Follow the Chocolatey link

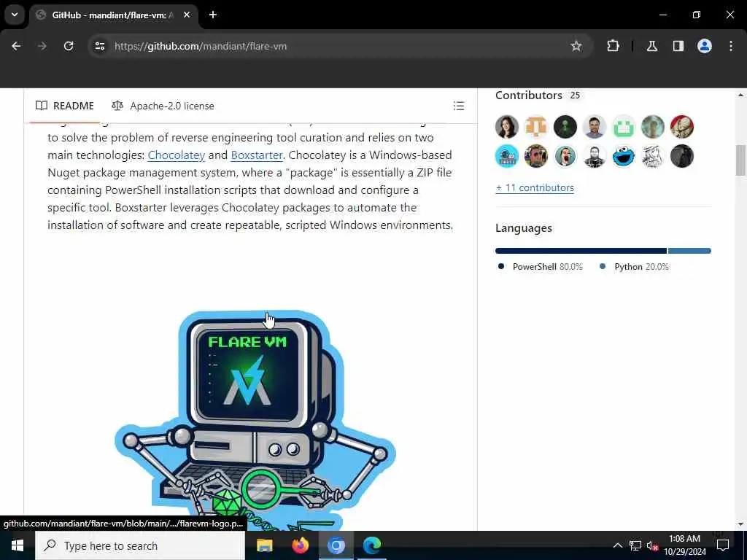[x=177, y=155]
